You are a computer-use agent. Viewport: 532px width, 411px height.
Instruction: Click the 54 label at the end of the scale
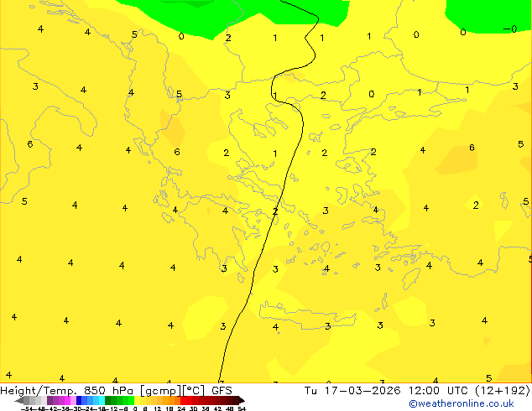242,408
